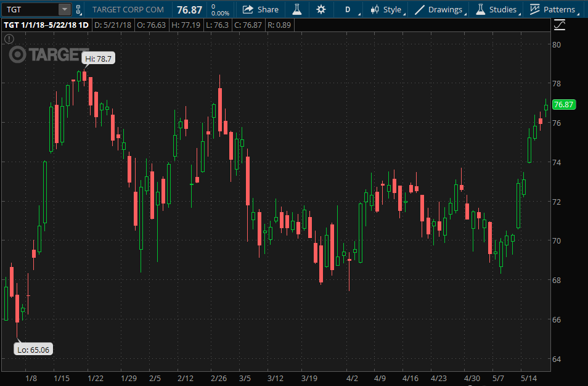Click the 80 level on price axis
588x386 pixels.
point(557,44)
